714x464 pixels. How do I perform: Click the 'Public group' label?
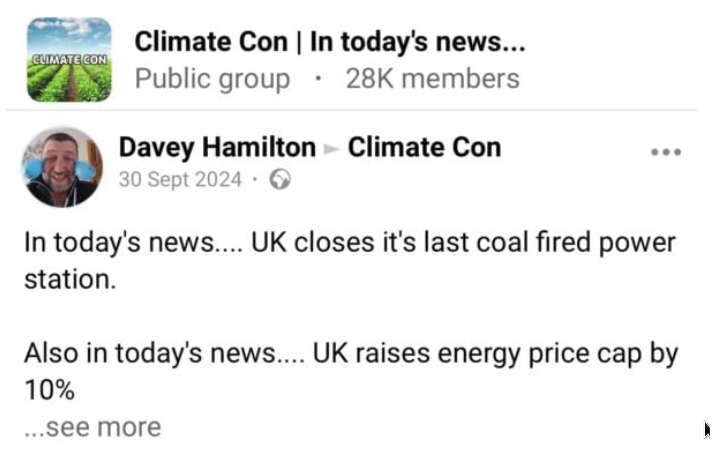click(212, 78)
